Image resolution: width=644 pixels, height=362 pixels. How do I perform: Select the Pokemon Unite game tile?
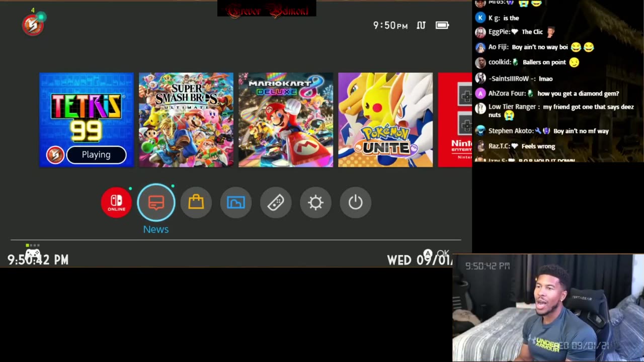coord(385,120)
